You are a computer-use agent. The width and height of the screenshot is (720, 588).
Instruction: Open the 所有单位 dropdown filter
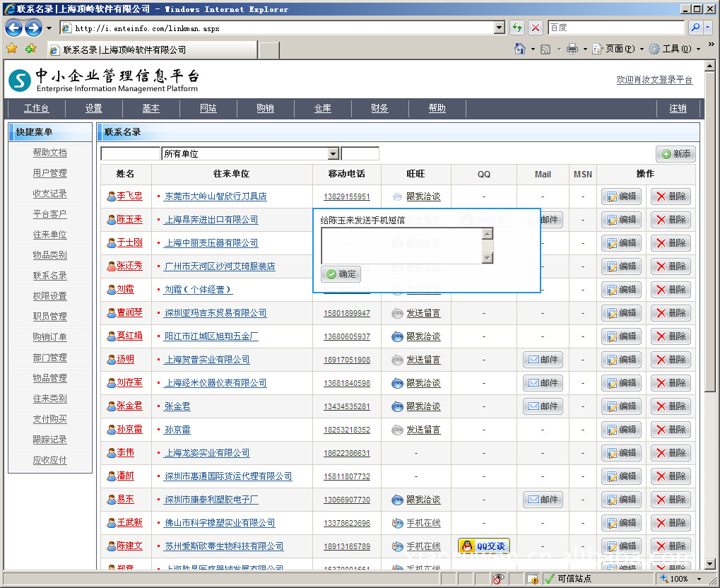tap(333, 153)
